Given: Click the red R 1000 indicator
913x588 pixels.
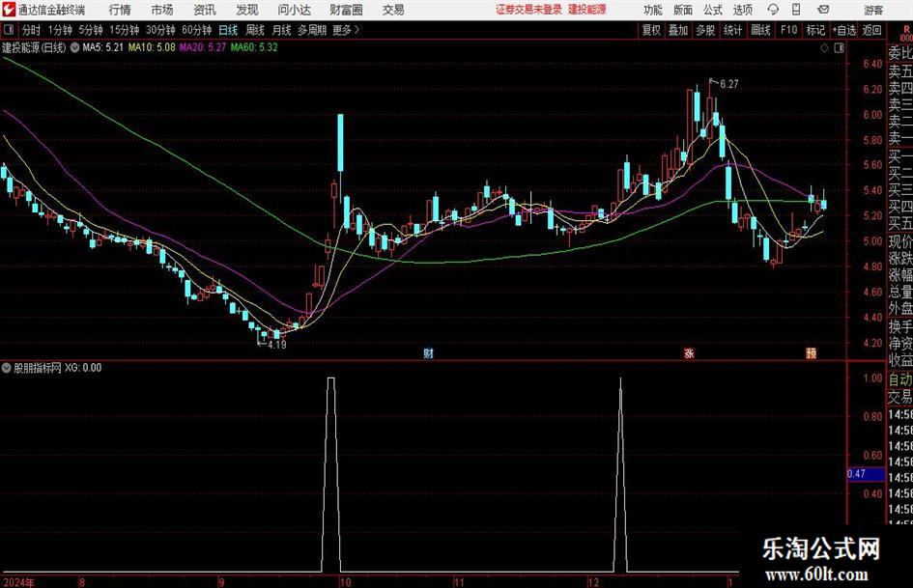Looking at the screenshot, I should point(906,33).
